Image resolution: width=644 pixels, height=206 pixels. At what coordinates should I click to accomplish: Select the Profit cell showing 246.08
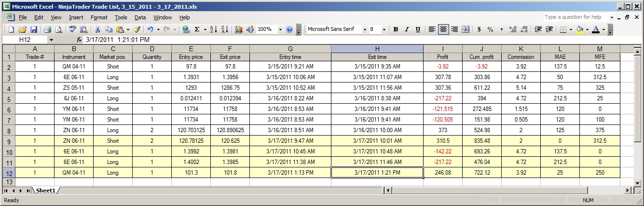pos(442,172)
